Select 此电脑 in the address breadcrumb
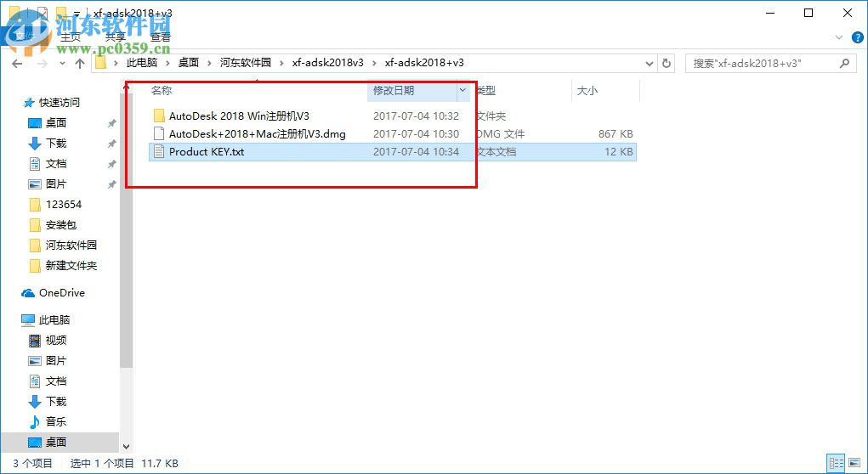Viewport: 868px width, 474px height. pyautogui.click(x=142, y=63)
